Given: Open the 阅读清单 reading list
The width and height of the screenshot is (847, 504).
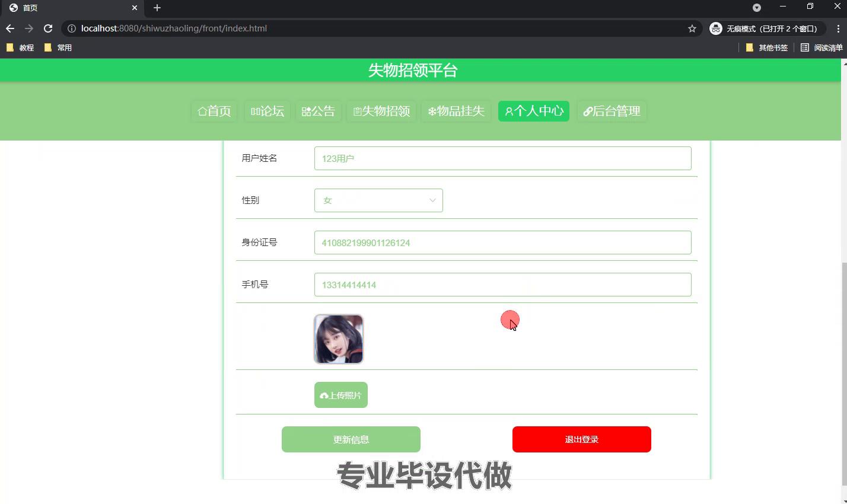Looking at the screenshot, I should 821,47.
